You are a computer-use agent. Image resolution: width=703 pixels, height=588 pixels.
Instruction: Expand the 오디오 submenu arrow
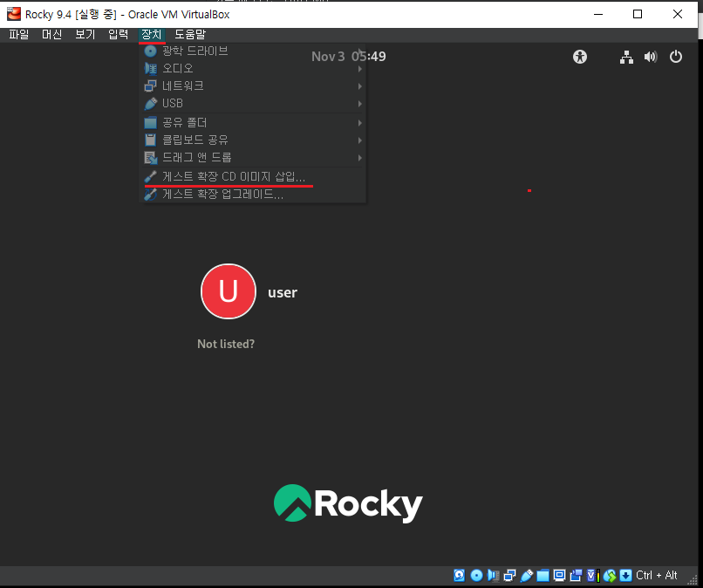pos(360,69)
